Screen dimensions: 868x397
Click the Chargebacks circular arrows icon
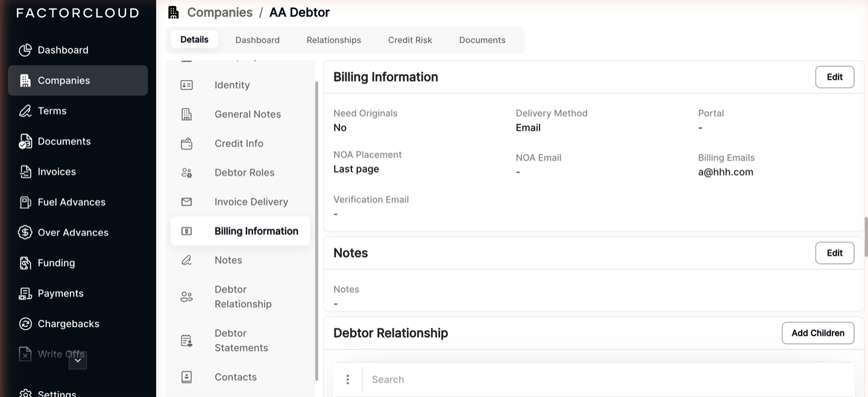pyautogui.click(x=25, y=324)
